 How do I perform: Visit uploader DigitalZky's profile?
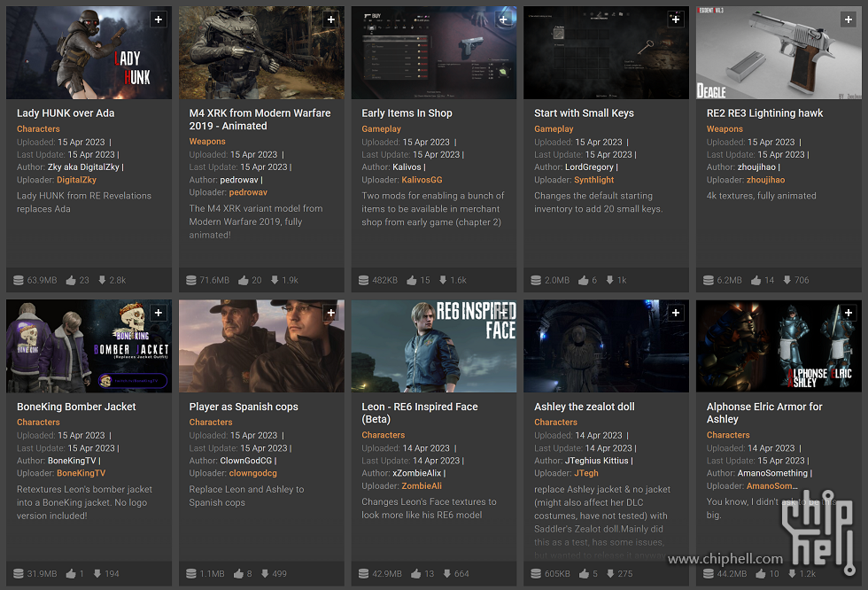point(76,180)
